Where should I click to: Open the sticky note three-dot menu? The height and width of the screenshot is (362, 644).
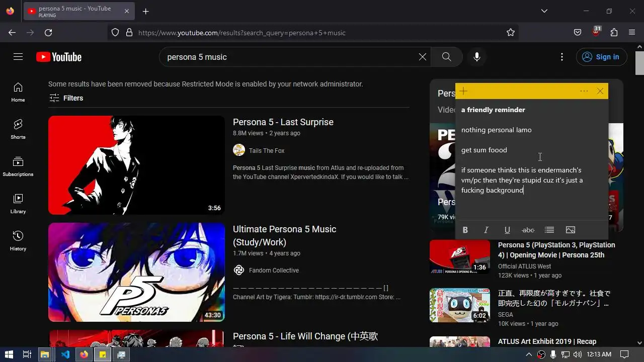coord(584,91)
